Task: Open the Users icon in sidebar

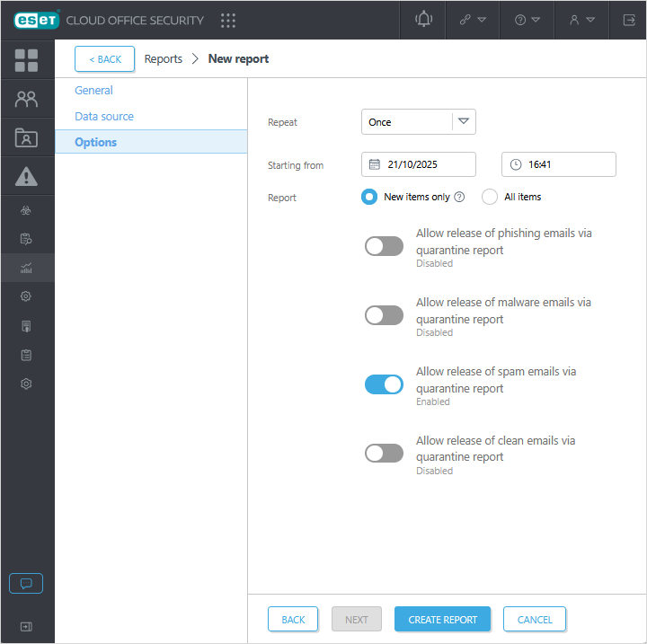Action: click(27, 99)
